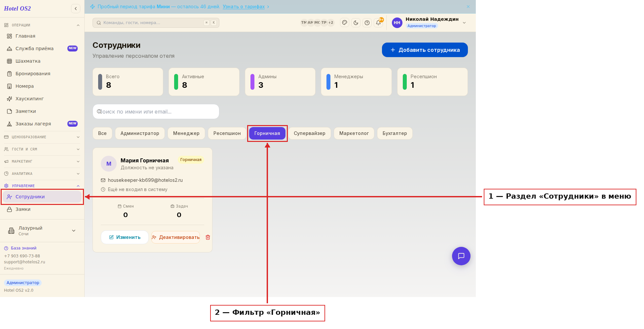Viewport: 644px width, 329px height.
Task: Open the Лазурный hotel selector dropdown
Action: pyautogui.click(x=42, y=231)
